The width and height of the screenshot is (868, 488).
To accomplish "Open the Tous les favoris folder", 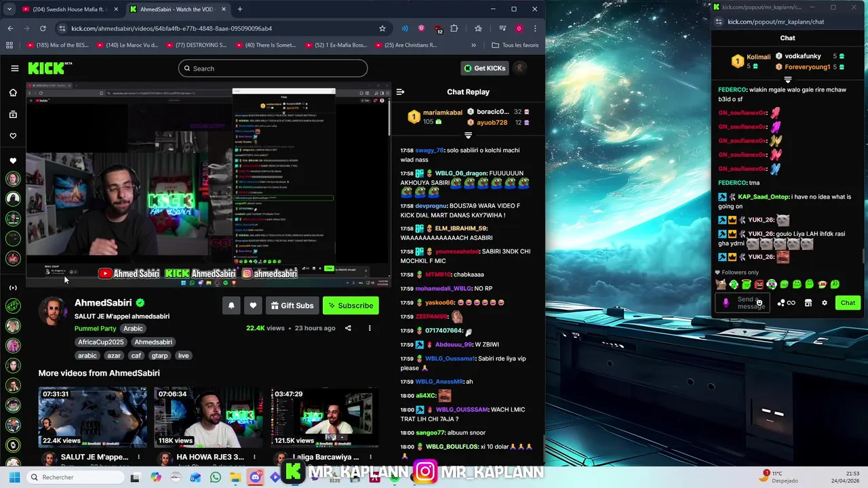I will (515, 45).
